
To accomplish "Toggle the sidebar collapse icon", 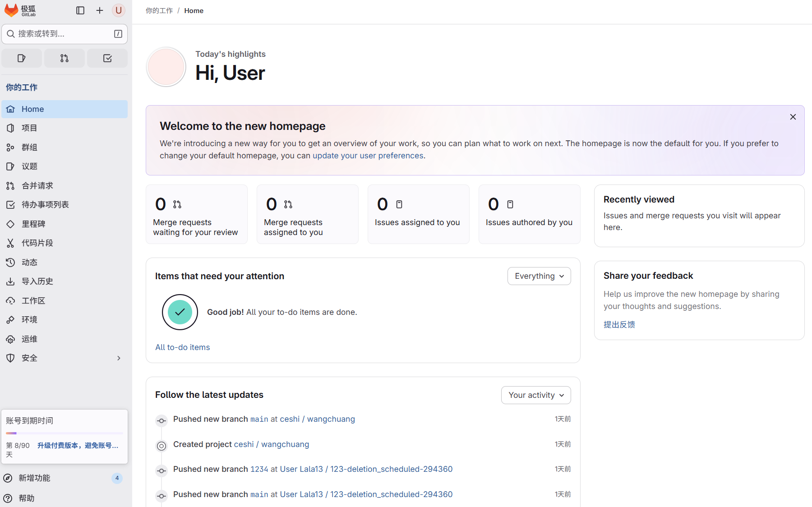I will pyautogui.click(x=80, y=10).
